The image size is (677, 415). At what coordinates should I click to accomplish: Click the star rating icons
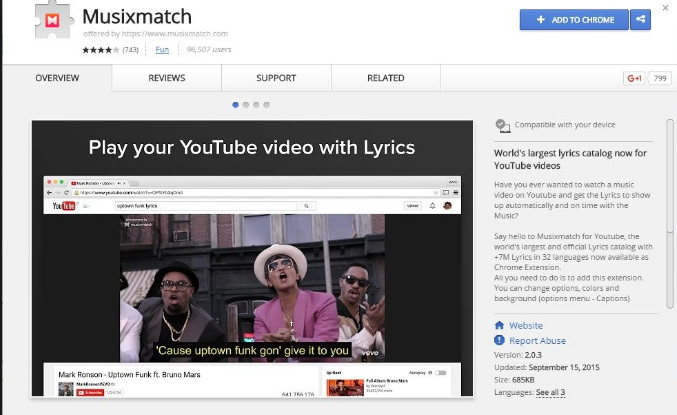tap(99, 49)
